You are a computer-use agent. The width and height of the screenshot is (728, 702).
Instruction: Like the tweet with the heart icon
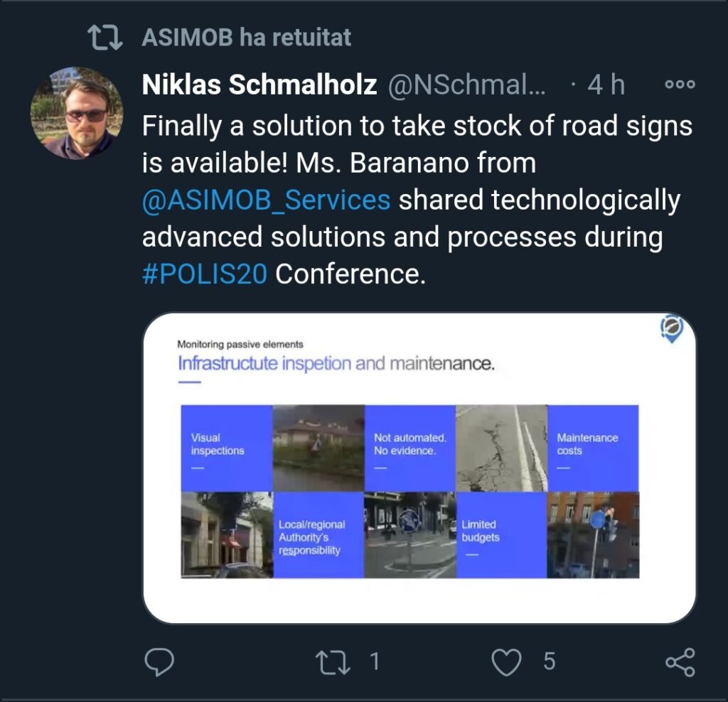pos(506,662)
